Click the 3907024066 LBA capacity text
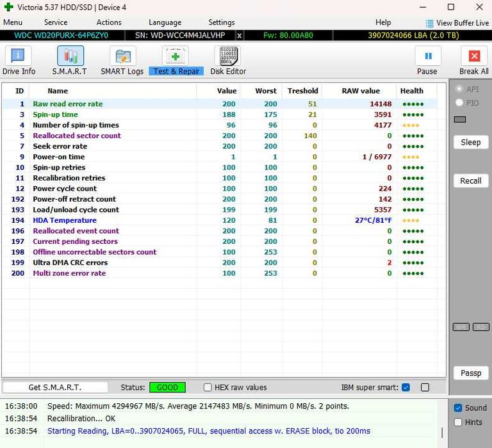The width and height of the screenshot is (492, 448). coord(413,35)
